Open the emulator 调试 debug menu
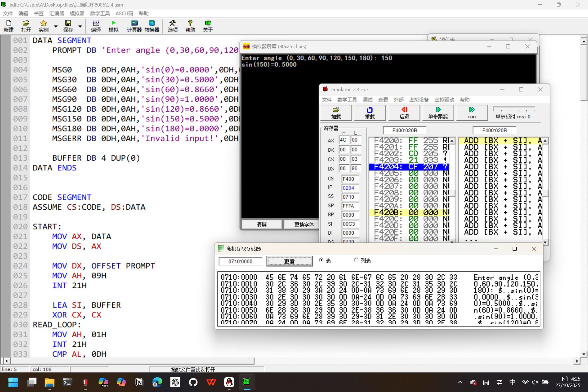 (367, 100)
